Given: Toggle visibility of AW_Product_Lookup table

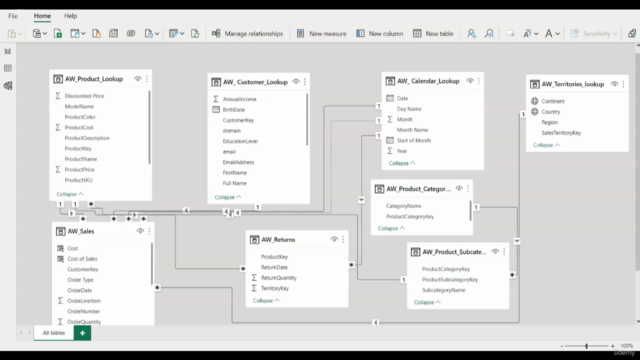Looking at the screenshot, I should 138,79.
